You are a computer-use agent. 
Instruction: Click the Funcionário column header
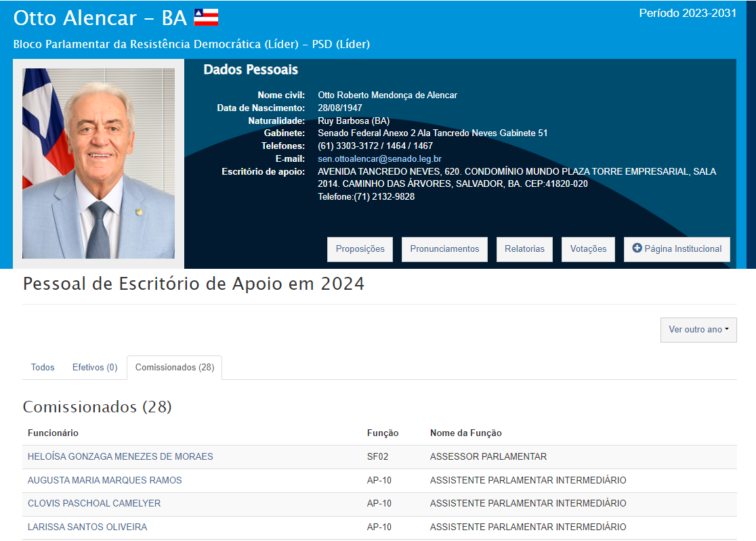tap(53, 433)
